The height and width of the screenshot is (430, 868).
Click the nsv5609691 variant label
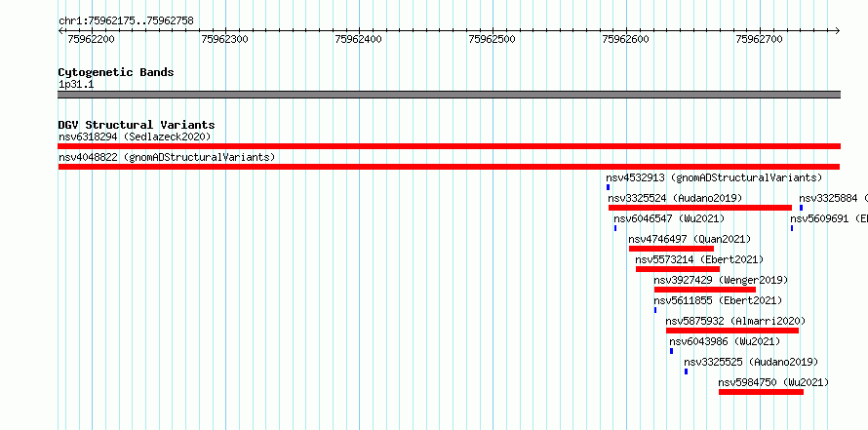[x=829, y=218]
